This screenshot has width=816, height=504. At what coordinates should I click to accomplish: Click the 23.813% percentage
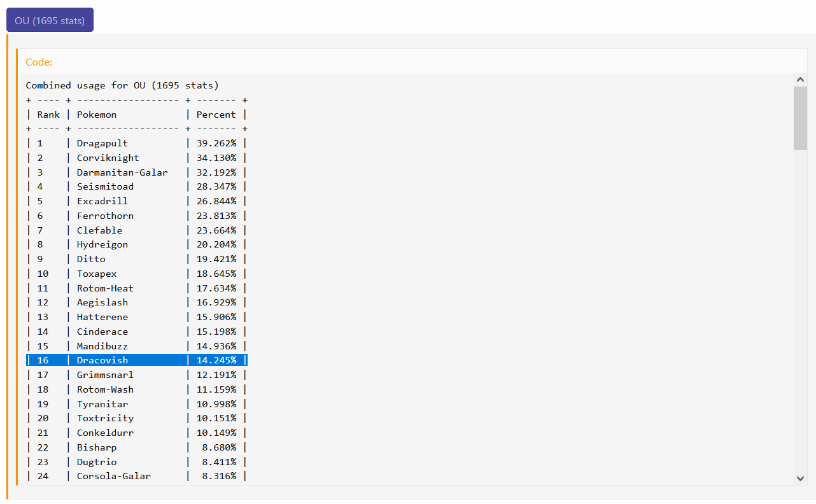point(216,216)
